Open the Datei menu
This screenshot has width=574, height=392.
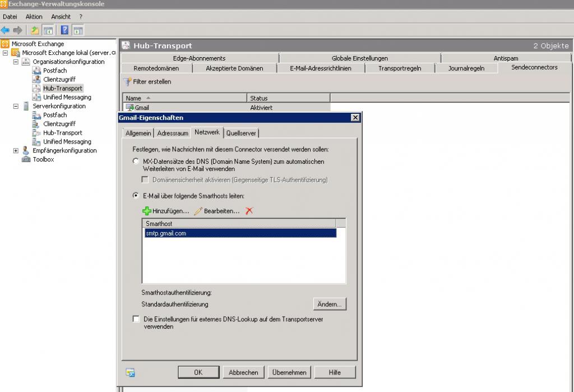point(10,16)
